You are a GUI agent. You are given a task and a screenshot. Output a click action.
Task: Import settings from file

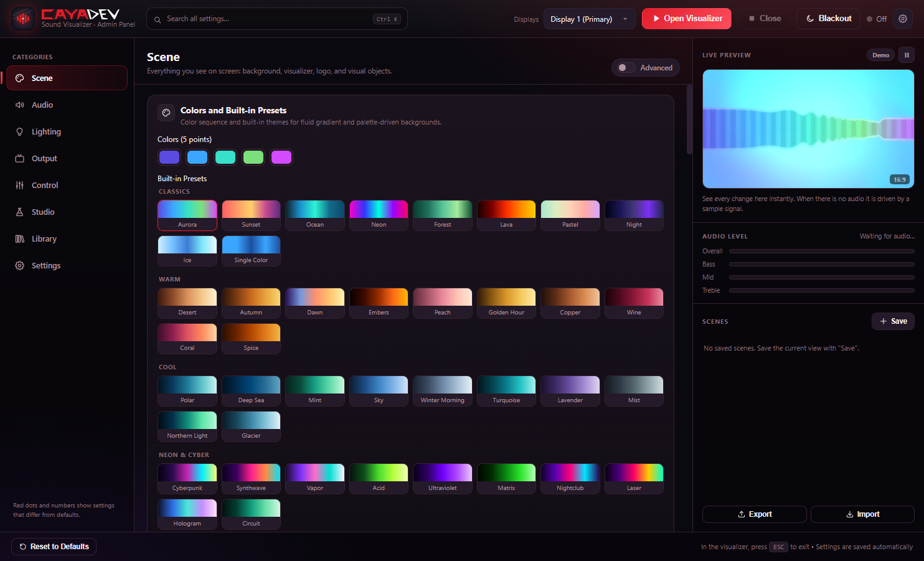tap(862, 514)
